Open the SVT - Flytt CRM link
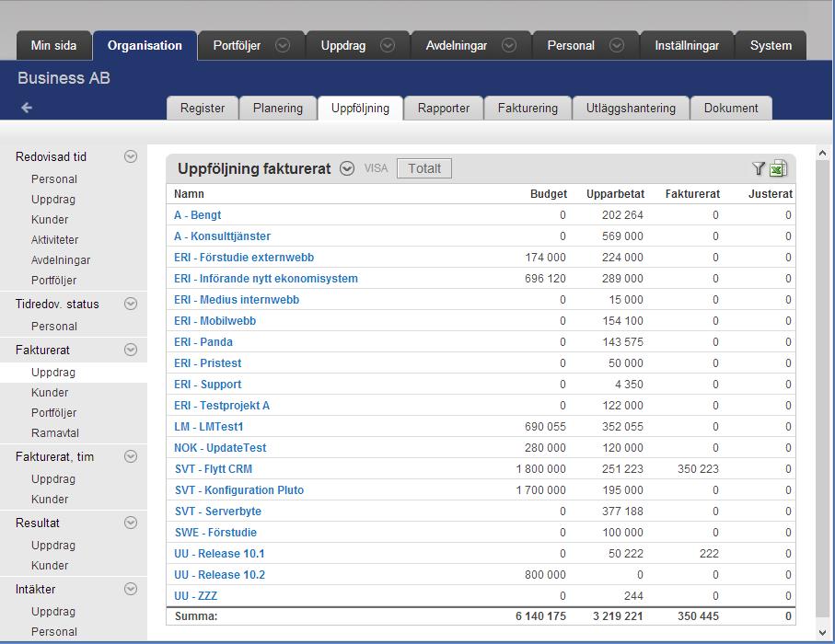The image size is (835, 644). 214,469
